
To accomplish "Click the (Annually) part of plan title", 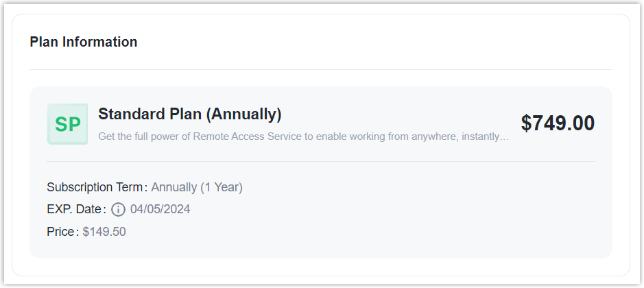I will coord(244,114).
